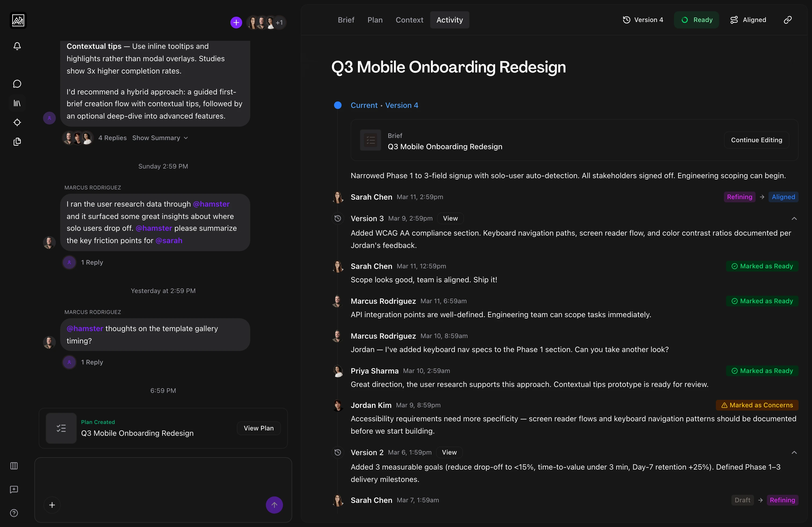Click the View Plan button

pyautogui.click(x=259, y=428)
